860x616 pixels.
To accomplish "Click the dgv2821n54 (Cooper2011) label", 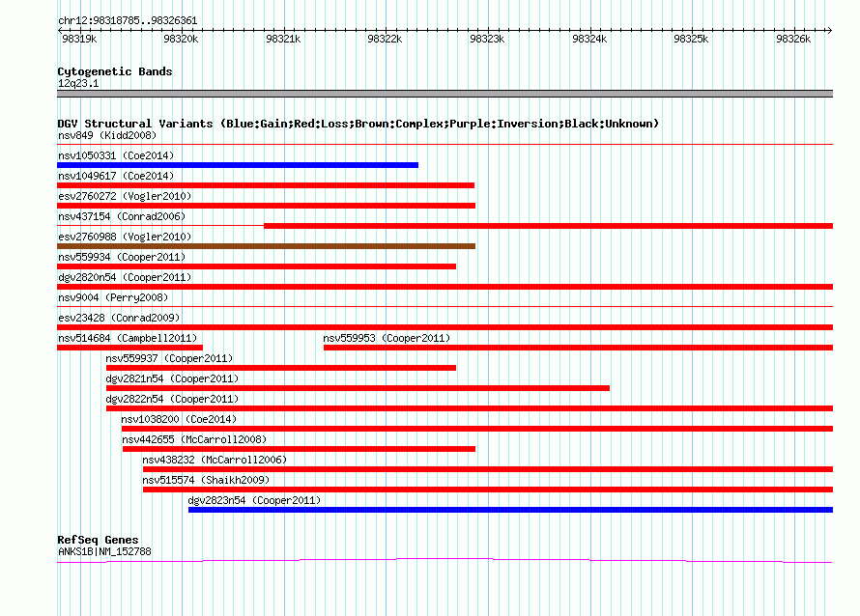I will point(172,378).
